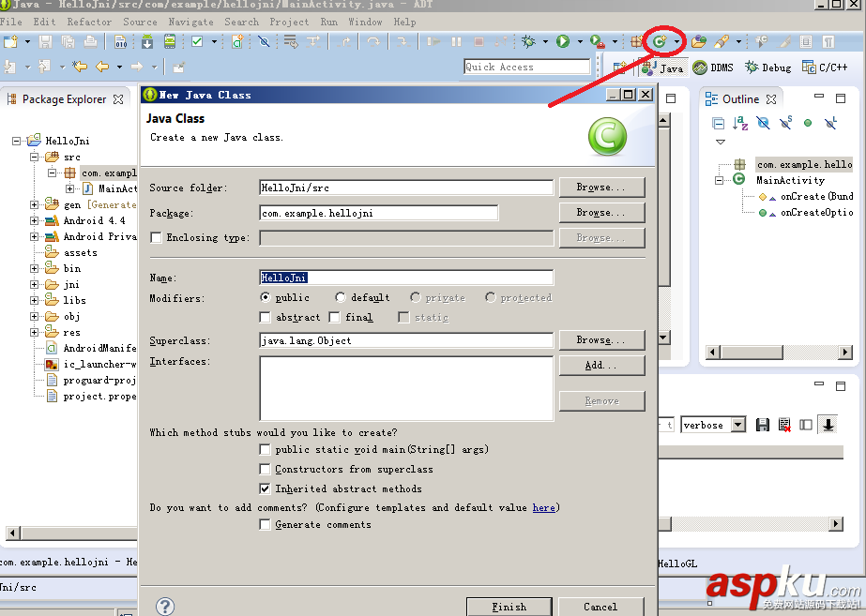Click the Open Type toolbar icon
866x616 pixels.
tap(699, 42)
